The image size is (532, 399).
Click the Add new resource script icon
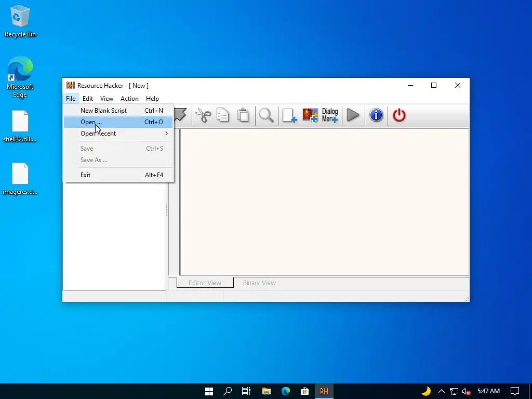[x=289, y=115]
